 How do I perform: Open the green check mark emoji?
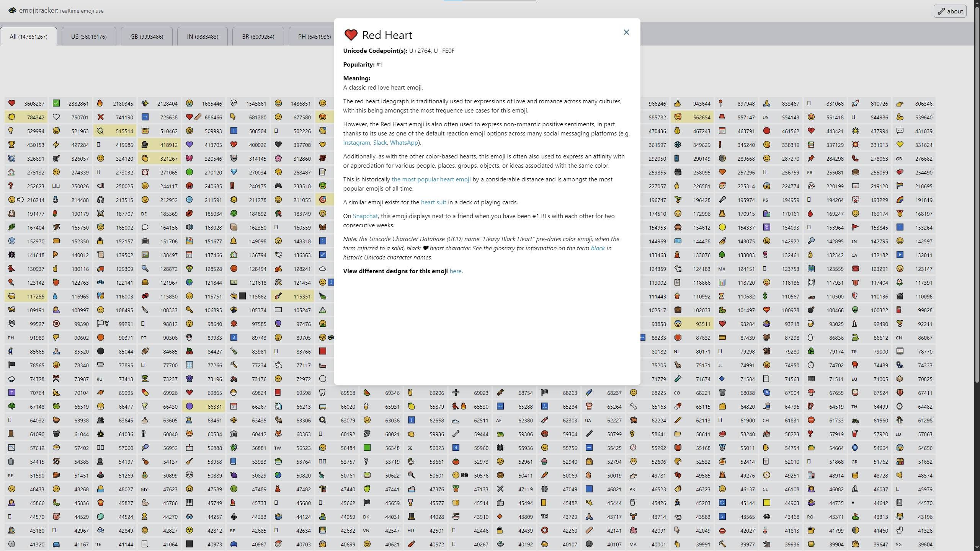(56, 103)
